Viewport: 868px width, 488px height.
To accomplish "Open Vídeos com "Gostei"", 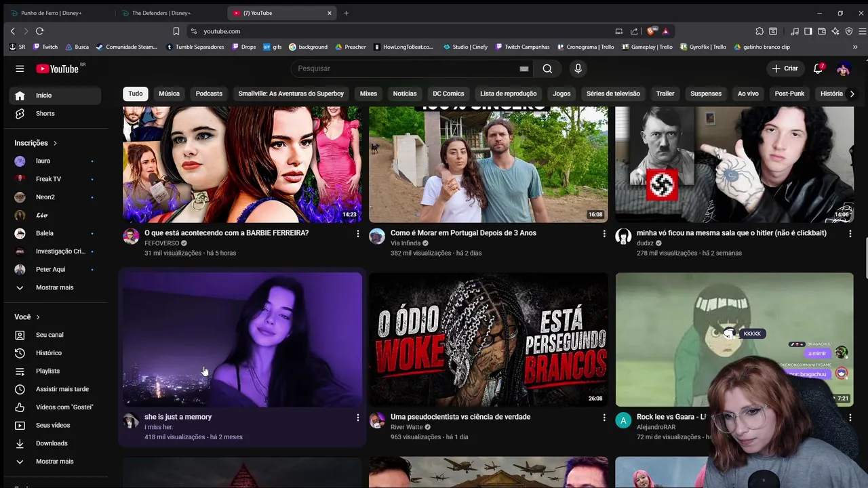I will 55,407.
